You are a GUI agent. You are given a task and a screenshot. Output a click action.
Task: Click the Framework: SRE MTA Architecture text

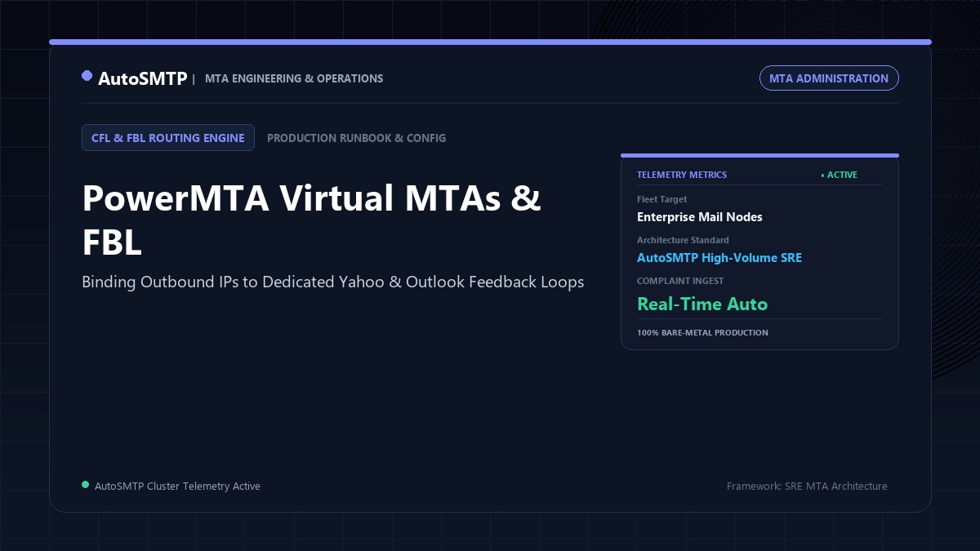[807, 486]
